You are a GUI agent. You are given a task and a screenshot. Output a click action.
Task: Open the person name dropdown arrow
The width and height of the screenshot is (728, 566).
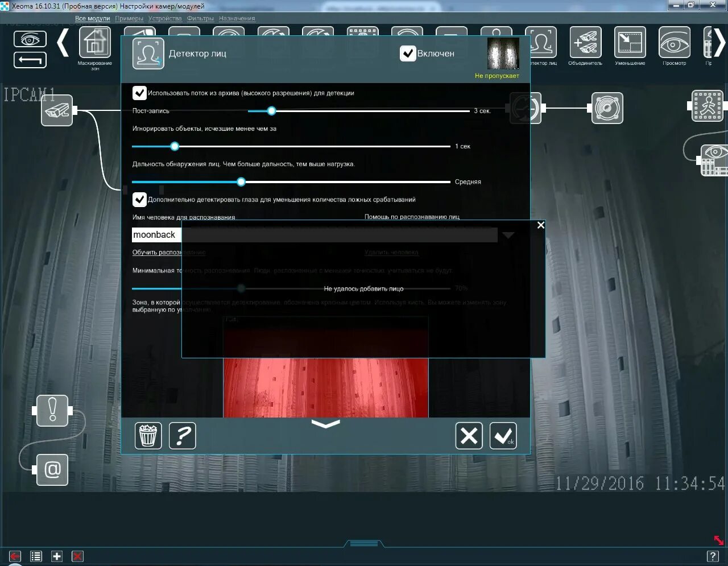point(508,235)
